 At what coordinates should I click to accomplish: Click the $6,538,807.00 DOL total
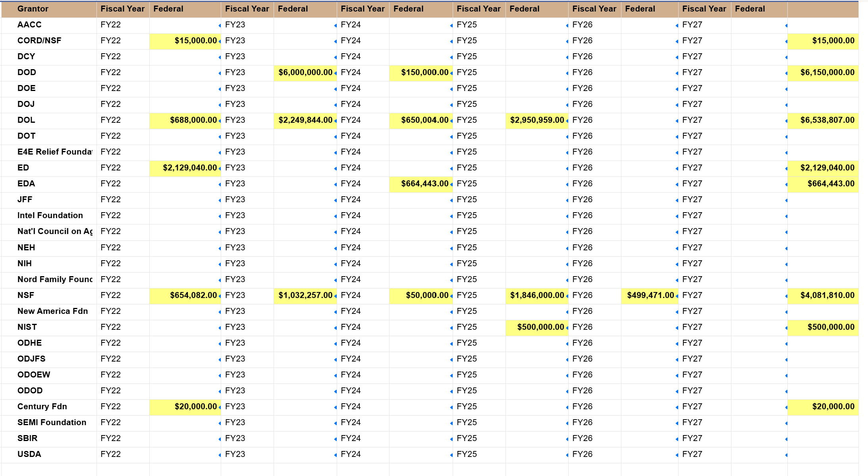click(823, 120)
